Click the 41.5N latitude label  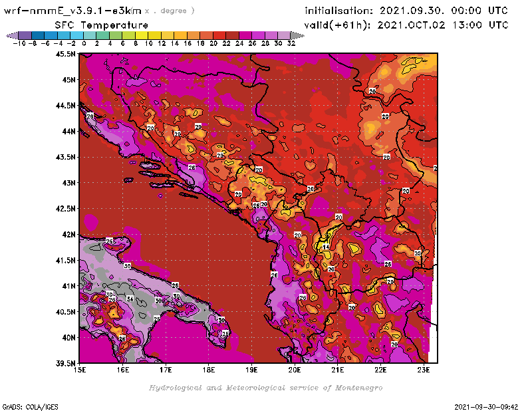[65, 260]
